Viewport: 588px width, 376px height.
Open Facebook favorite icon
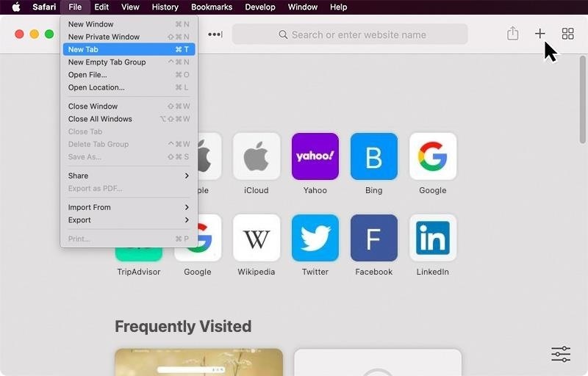tap(374, 238)
